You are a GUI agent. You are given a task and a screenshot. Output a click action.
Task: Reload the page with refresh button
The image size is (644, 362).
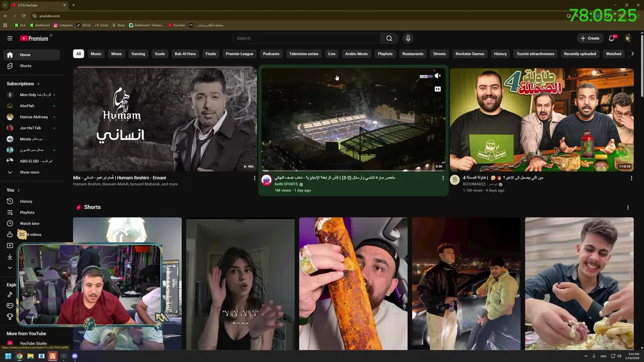pyautogui.click(x=24, y=16)
